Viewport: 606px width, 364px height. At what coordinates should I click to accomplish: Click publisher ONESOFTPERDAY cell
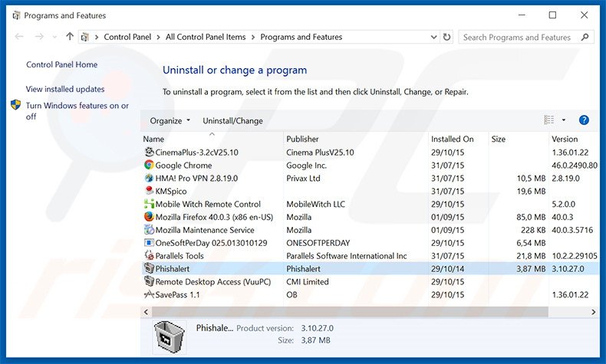(318, 243)
